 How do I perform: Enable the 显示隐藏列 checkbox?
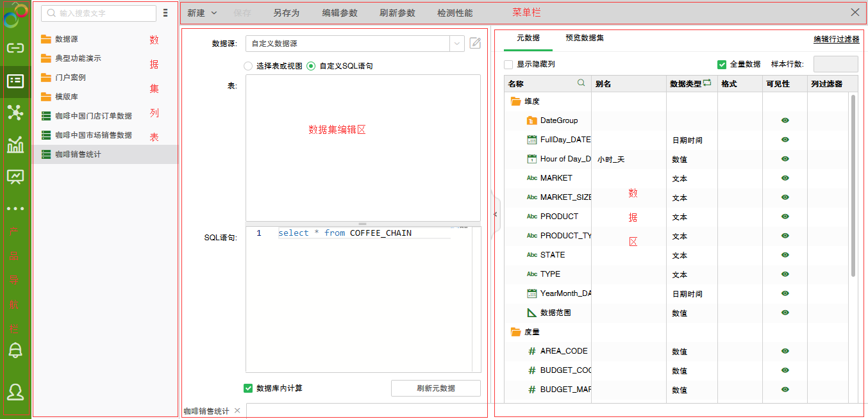click(508, 65)
